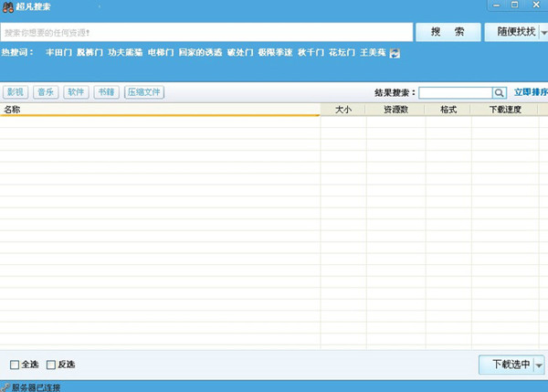Screen dimensions: 548x392
Task: Open the 书籍 category tab
Action: point(105,92)
